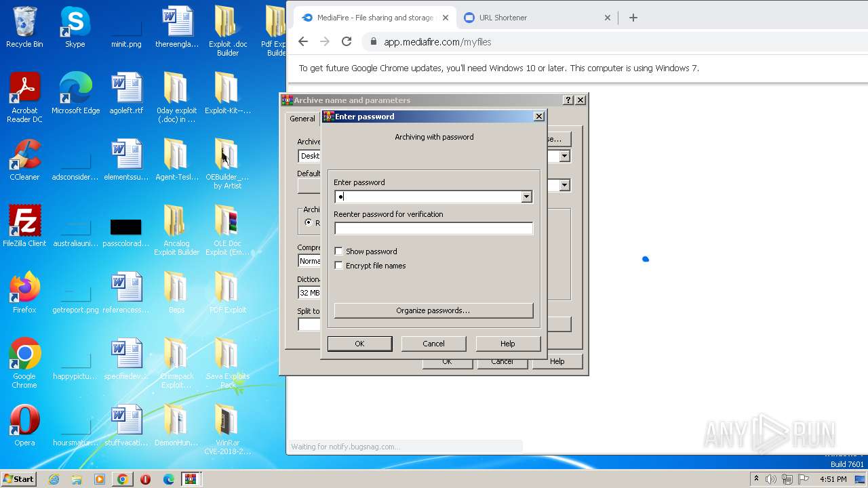Select the Agent-Tesla folder on desktop
Screen dimensions: 868x488
(177, 160)
